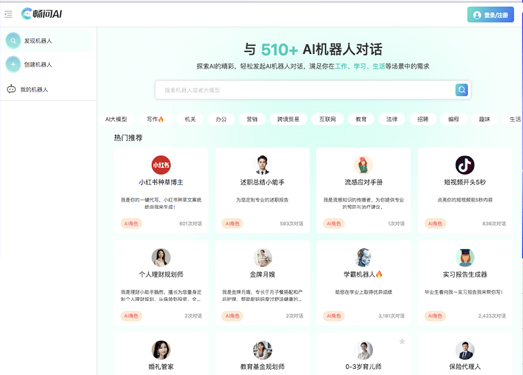The image size is (523, 375).
Task: Click AI角色 tag on 学霸机器人 card
Action: coord(334,316)
